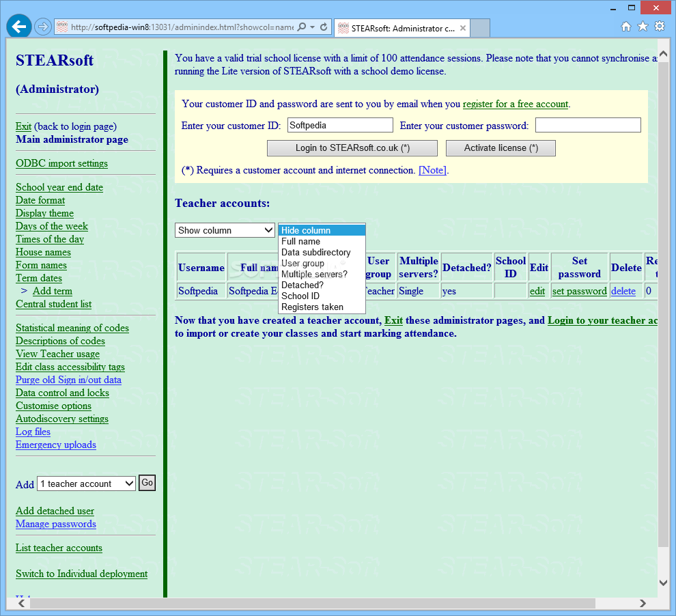The image size is (676, 616).
Task: Click the Add term link
Action: click(x=53, y=290)
